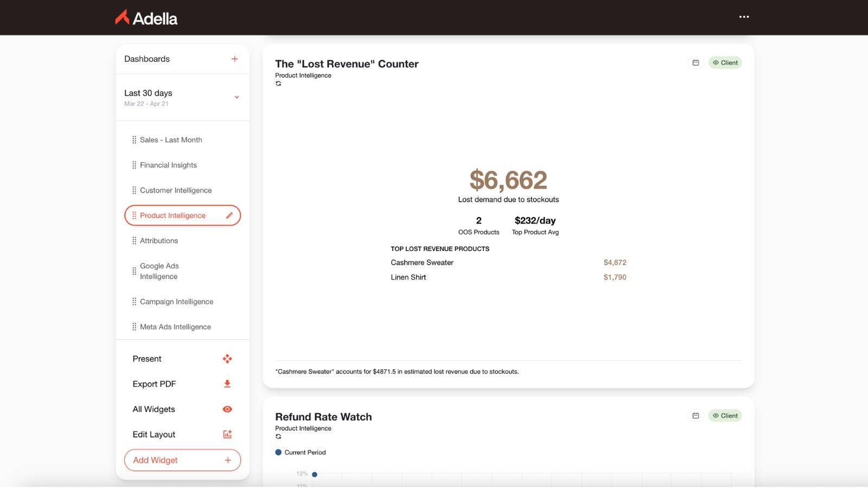Grab the drag handle of Customer Intelligence
Viewport: 868px width, 488px height.
[x=134, y=190]
